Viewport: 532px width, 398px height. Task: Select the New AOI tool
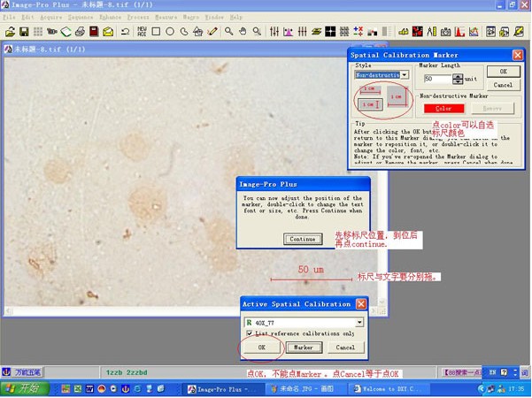[x=142, y=32]
